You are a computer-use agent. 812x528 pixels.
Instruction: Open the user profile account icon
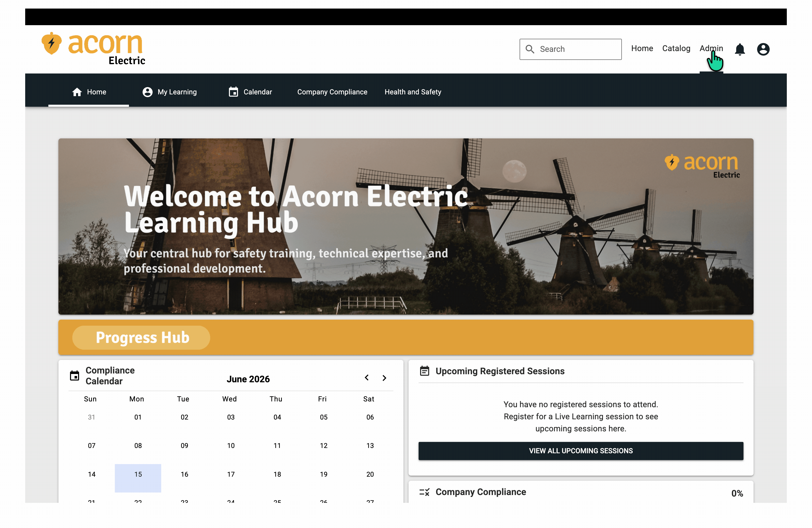pyautogui.click(x=763, y=49)
